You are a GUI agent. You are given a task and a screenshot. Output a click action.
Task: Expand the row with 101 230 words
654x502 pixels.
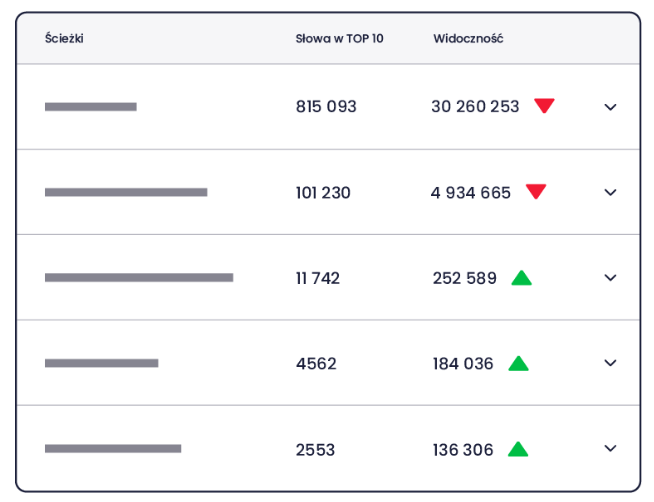[610, 192]
